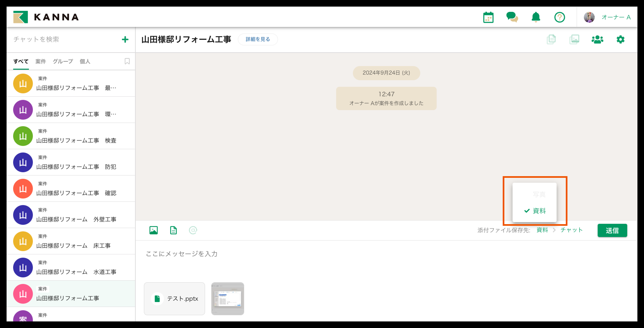Switch to グループ tab
The image size is (644, 328).
click(x=63, y=61)
